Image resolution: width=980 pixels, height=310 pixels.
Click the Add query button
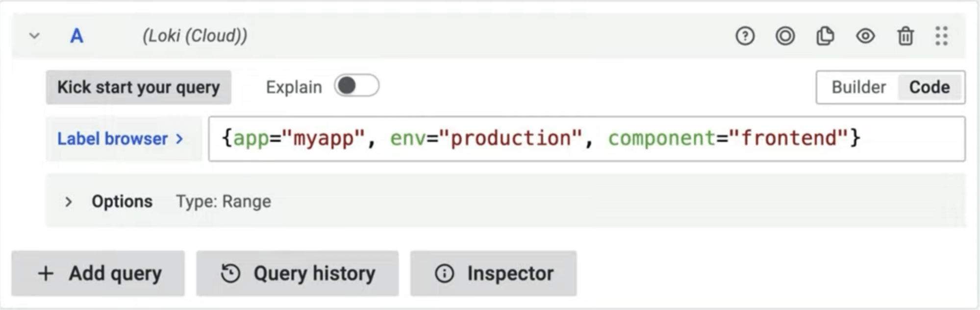pyautogui.click(x=97, y=273)
